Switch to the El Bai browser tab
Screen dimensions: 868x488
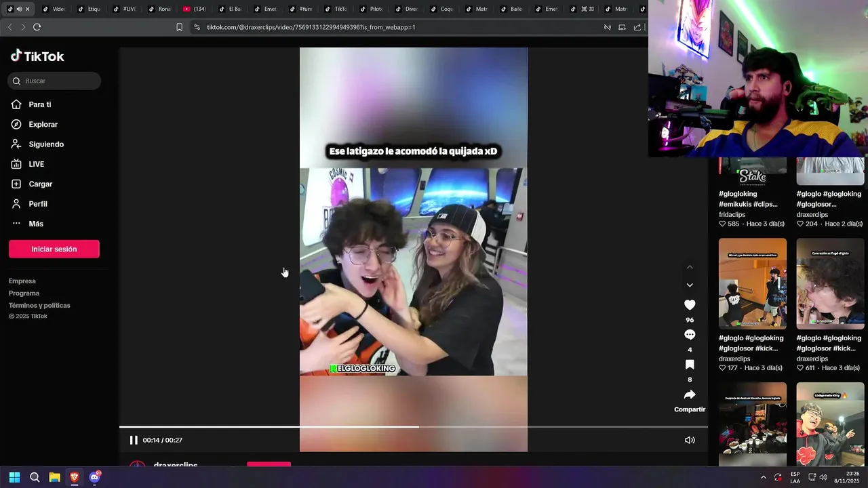[x=230, y=9]
